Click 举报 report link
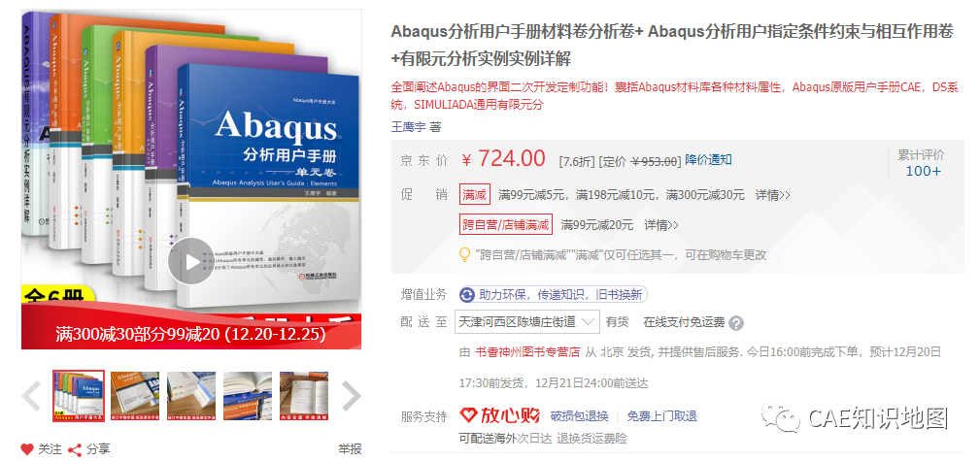The width and height of the screenshot is (980, 461). (350, 449)
